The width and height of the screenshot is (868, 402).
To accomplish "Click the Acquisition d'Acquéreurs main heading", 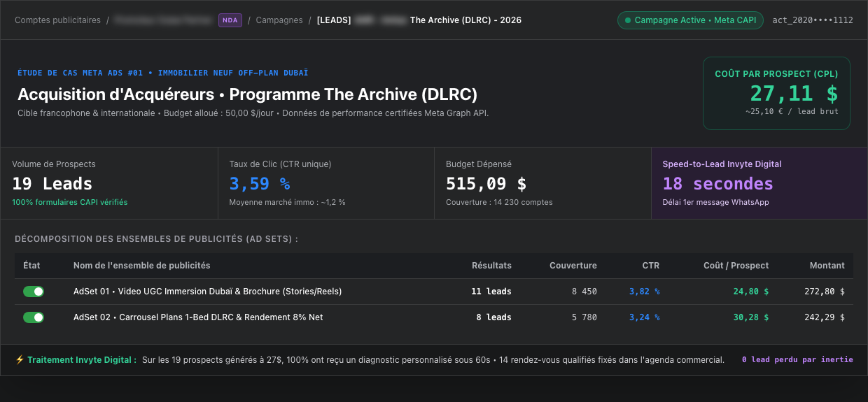I will coord(248,94).
